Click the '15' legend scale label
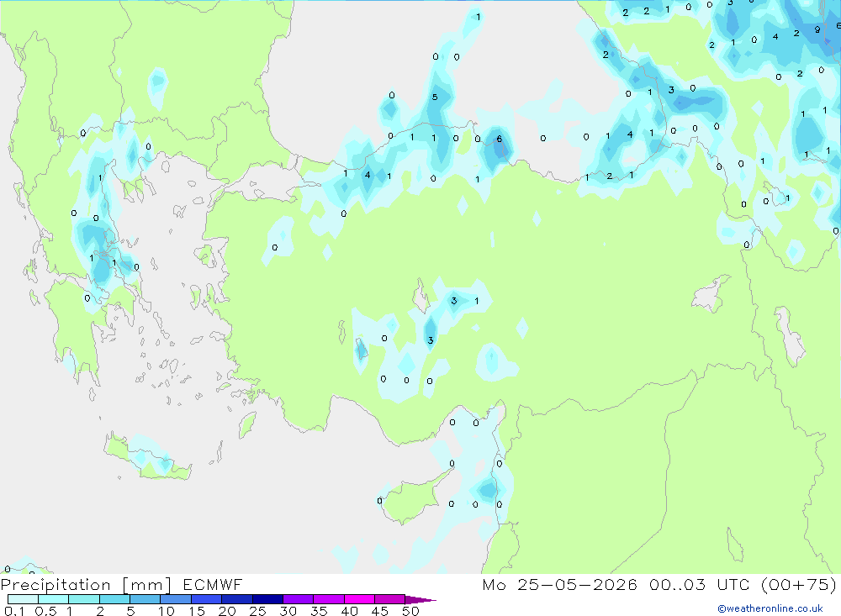Screen dimensions: 841x616 tap(197, 611)
